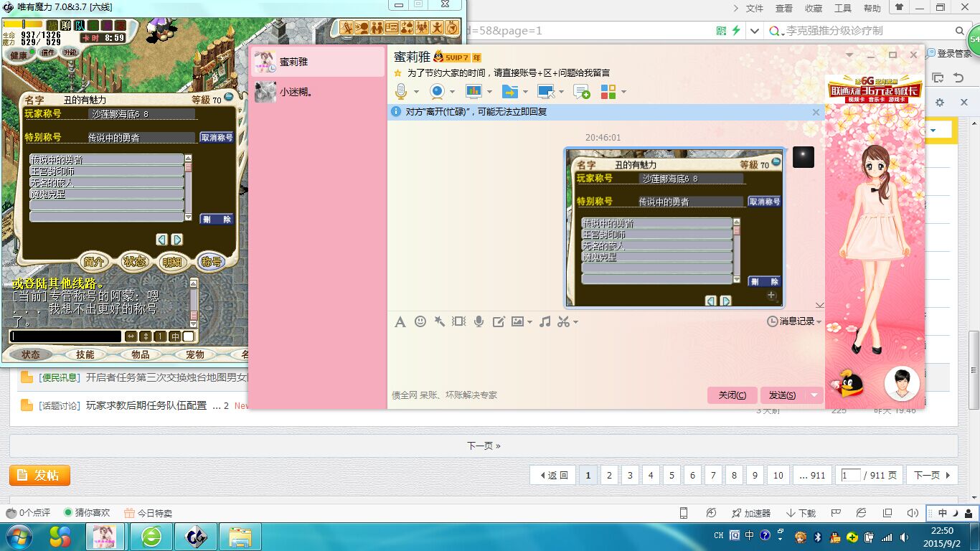
Task: Click the send file folder icon
Action: tap(509, 92)
